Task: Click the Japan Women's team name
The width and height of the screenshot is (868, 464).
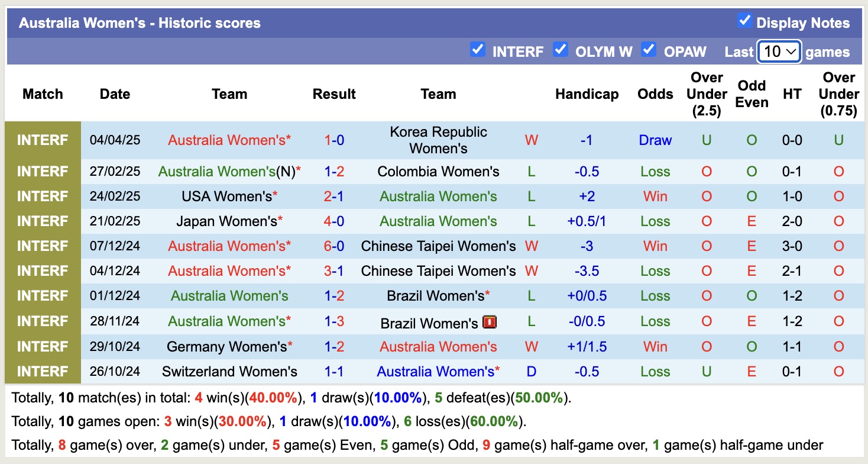Action: coord(226,221)
